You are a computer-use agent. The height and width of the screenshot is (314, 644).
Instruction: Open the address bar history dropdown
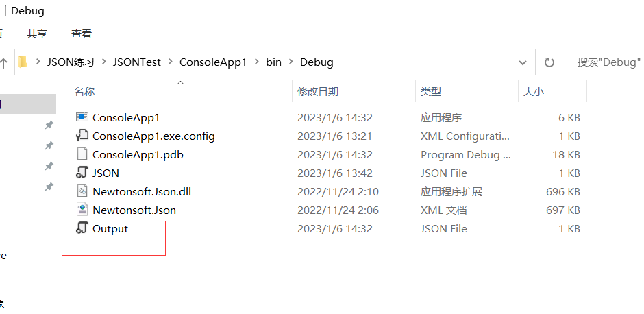click(523, 62)
